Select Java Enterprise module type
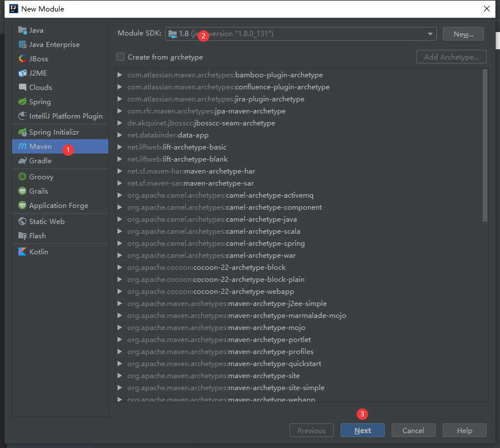The width and height of the screenshot is (500, 448). [x=60, y=45]
